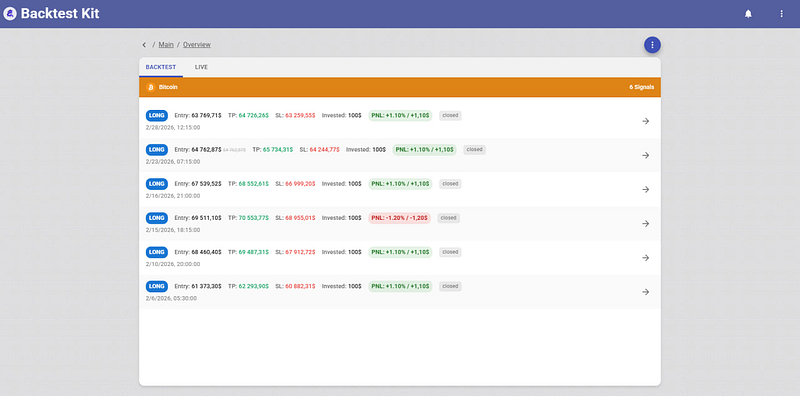Screen dimensions: 800x396
Task: Open arrow for 2/15/2026 signal
Action: click(645, 224)
